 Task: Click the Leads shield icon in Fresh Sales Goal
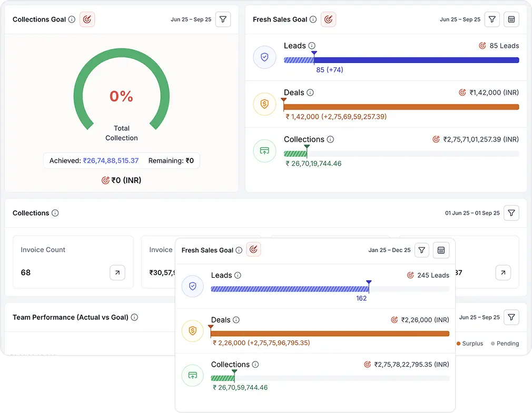(x=264, y=57)
